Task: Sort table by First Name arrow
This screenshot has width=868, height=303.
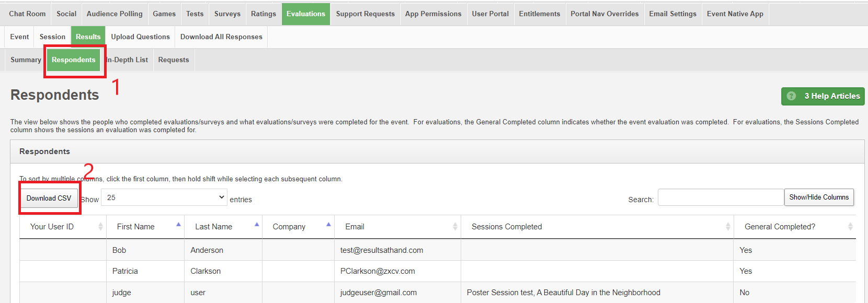Action: 178,225
